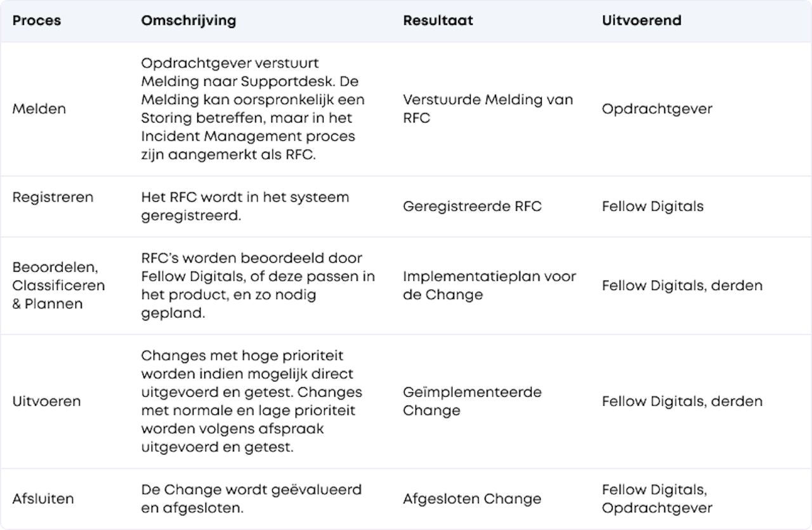This screenshot has width=812, height=530.
Task: Select the Afsluiten process cell
Action: point(43,499)
